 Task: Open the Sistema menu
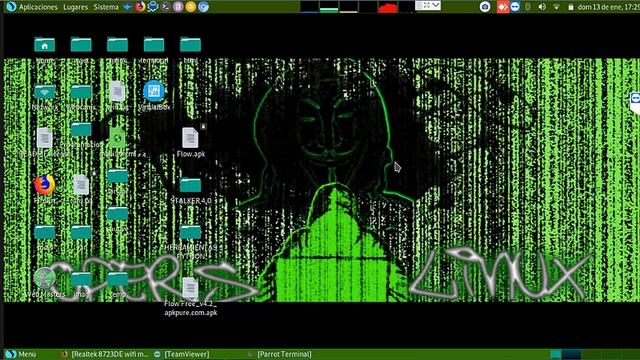pos(106,7)
